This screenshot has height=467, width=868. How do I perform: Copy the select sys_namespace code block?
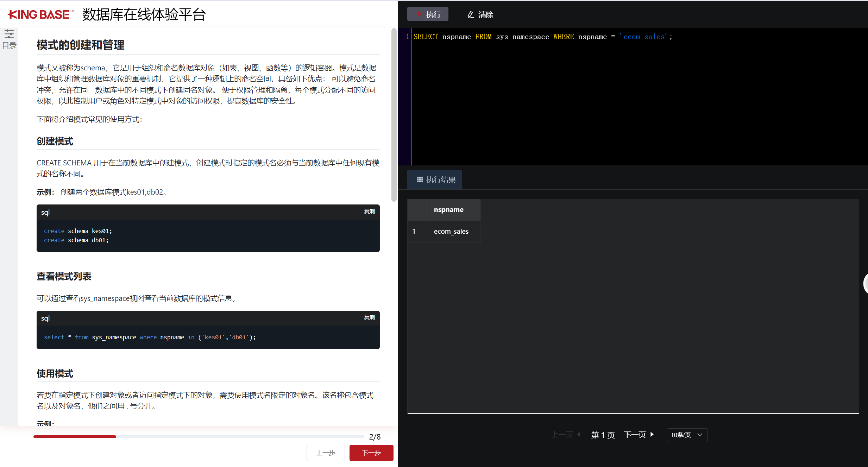coord(369,317)
